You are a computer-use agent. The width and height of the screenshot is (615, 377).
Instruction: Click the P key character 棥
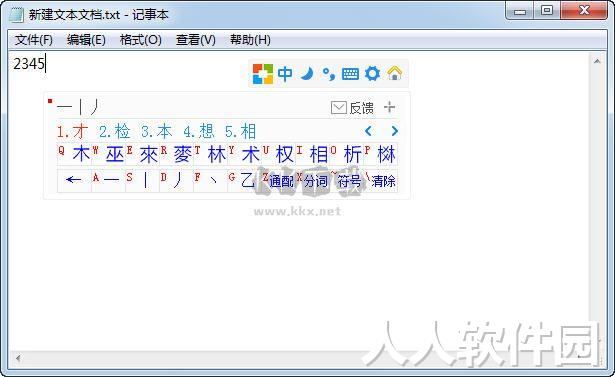pyautogui.click(x=381, y=154)
